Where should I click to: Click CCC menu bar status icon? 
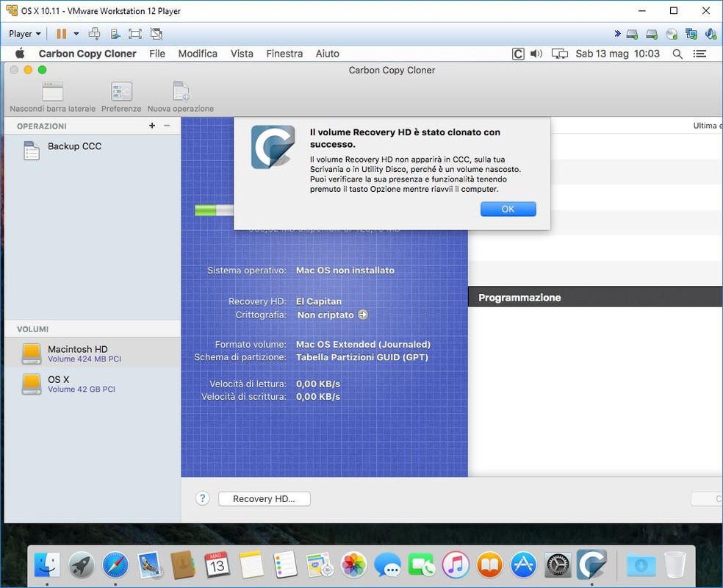pyautogui.click(x=518, y=54)
